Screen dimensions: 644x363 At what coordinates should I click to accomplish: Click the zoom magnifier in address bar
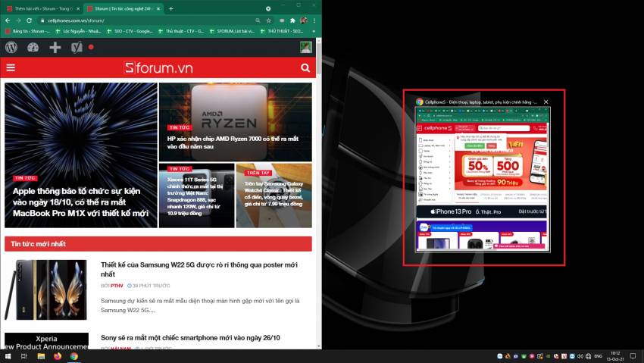coord(258,20)
